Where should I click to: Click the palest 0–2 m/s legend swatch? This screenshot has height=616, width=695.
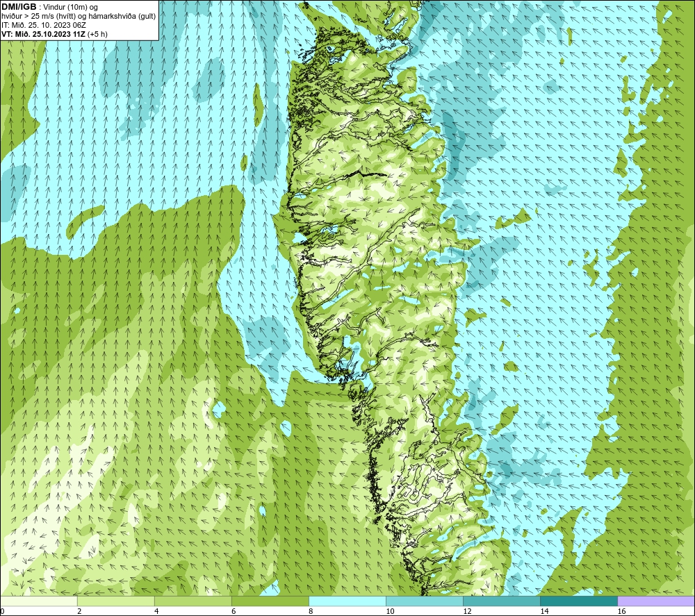click(x=39, y=601)
